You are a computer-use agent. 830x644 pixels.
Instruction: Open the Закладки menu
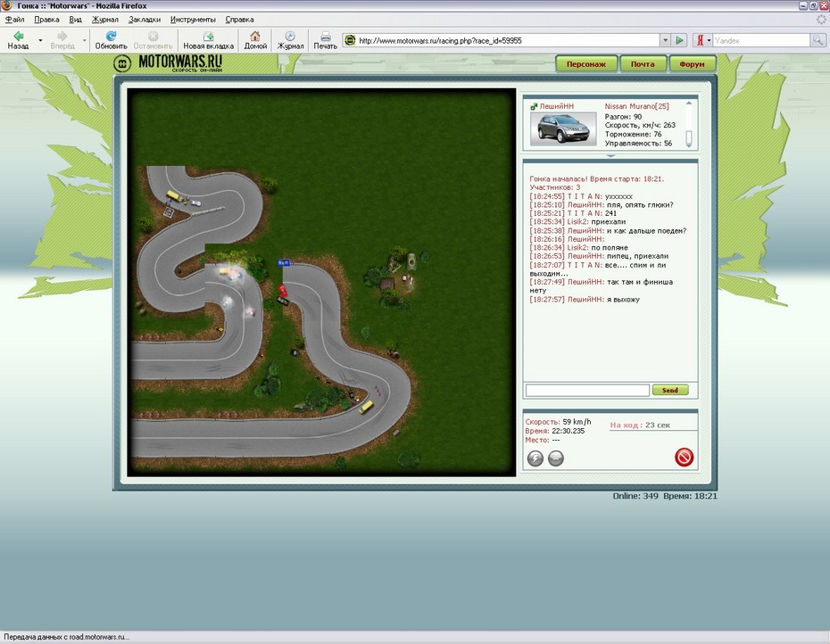point(145,20)
